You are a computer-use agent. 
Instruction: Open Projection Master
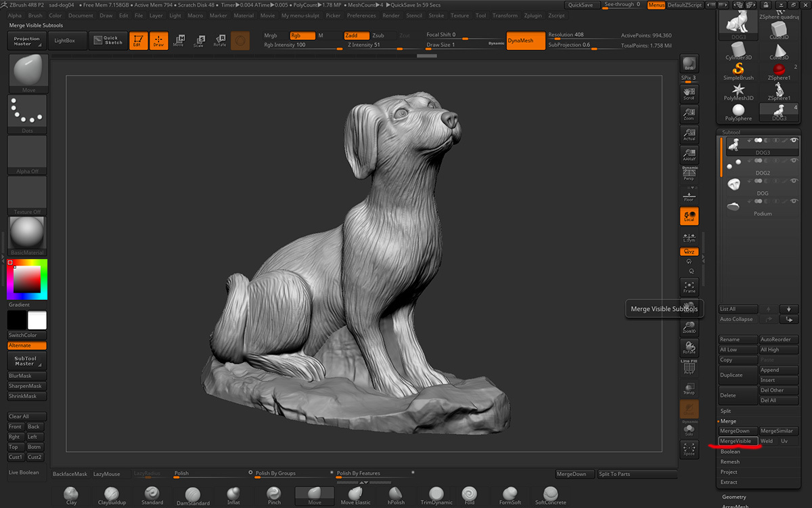click(x=27, y=41)
